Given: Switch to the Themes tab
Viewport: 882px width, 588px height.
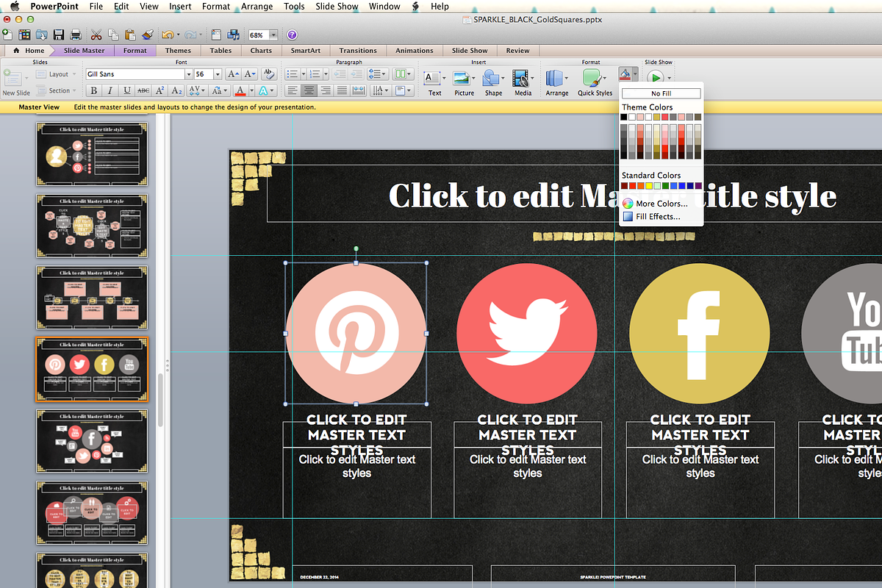Looking at the screenshot, I should tap(178, 51).
